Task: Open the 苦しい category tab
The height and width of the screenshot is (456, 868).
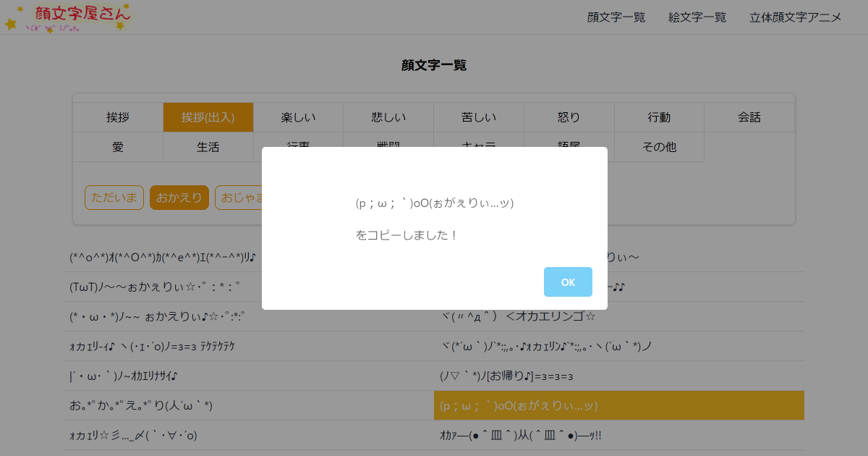Action: click(x=478, y=117)
